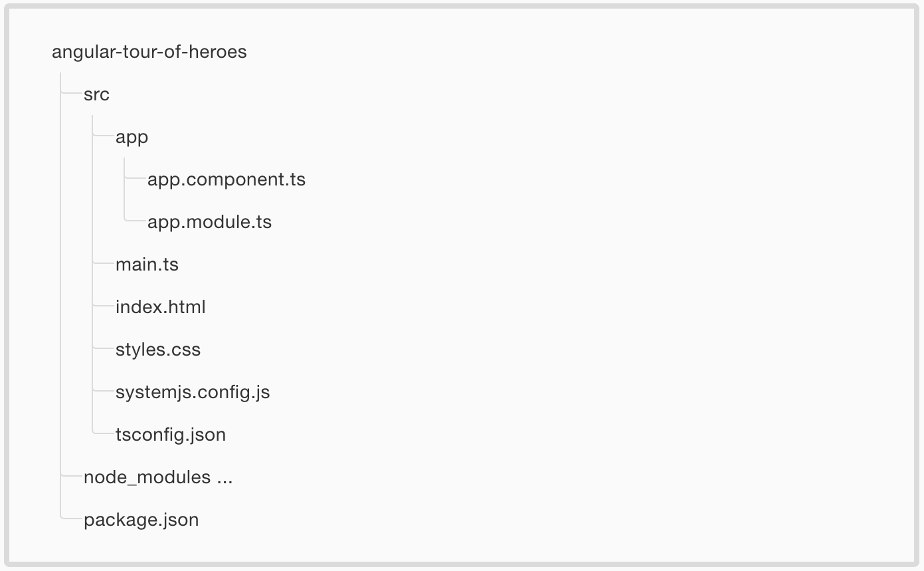Open systemjs.config.js
Viewport: 924px width, 571px height.
[x=193, y=392]
